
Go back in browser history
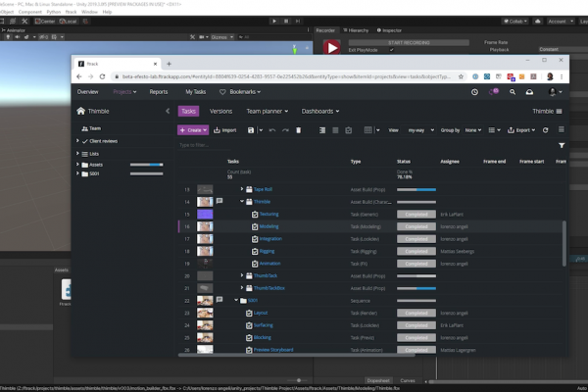[78, 76]
